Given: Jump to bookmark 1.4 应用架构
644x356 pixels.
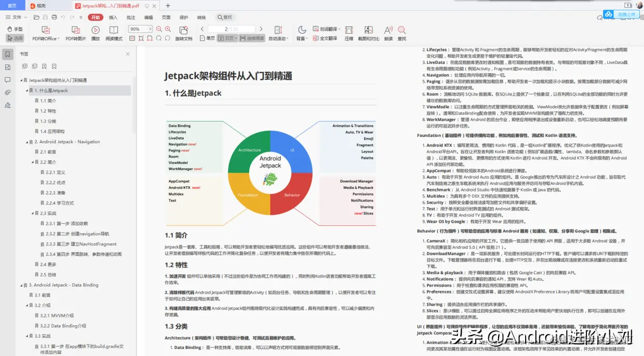Looking at the screenshot, I should [52, 131].
